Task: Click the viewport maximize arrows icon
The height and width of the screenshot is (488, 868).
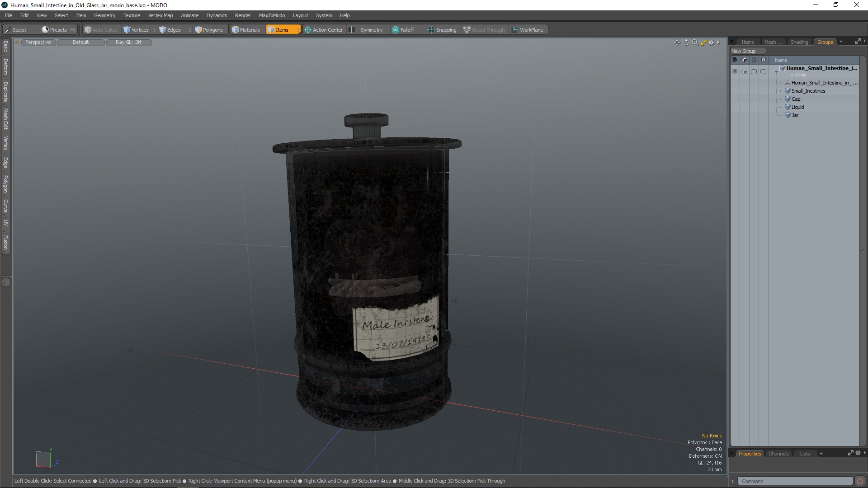Action: 703,42
